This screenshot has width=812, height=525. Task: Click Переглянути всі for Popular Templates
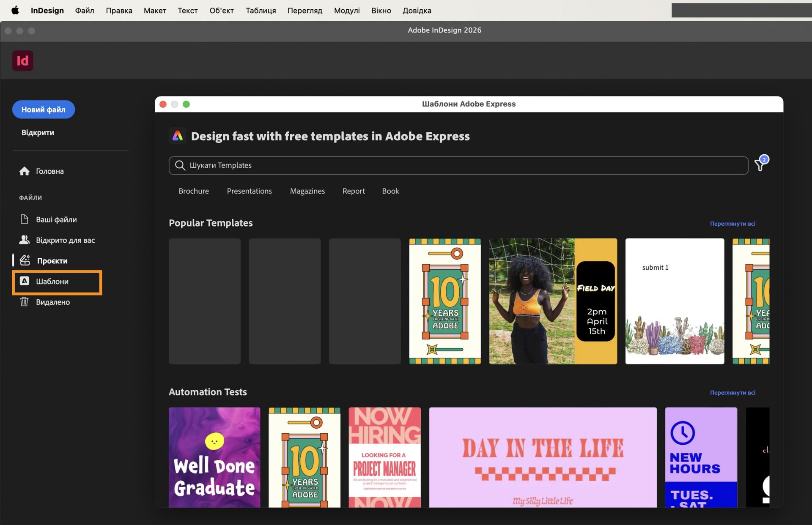coord(732,224)
